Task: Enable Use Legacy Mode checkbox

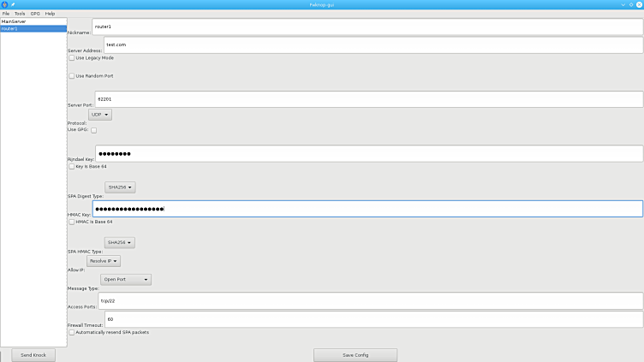Action: [72, 58]
